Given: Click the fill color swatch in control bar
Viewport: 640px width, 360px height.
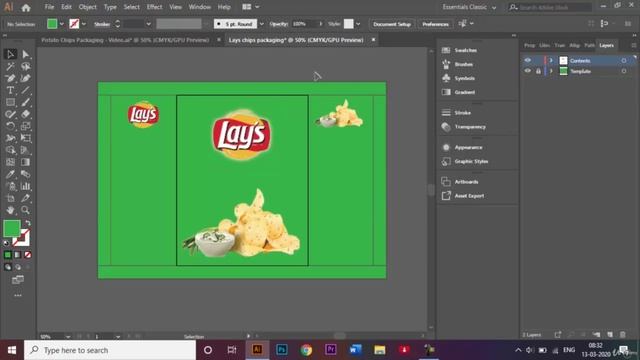Looking at the screenshot, I should pyautogui.click(x=52, y=24).
